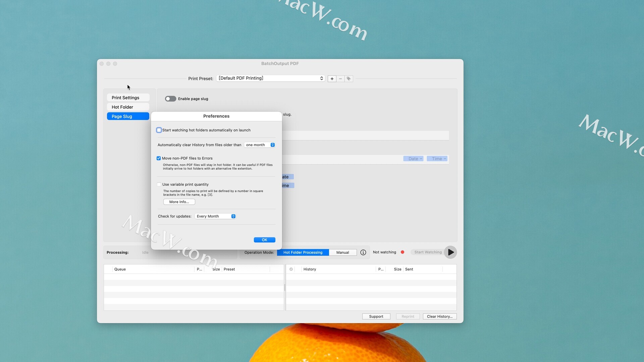The width and height of the screenshot is (644, 362).
Task: Open Operation Mode info icon
Action: (x=363, y=252)
